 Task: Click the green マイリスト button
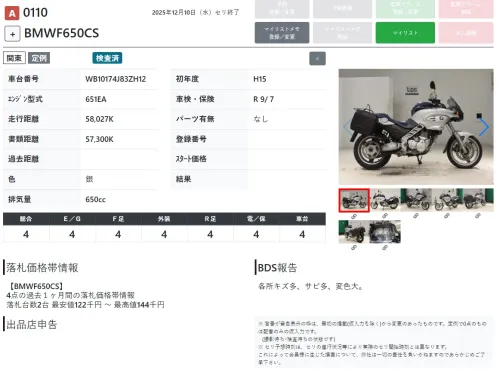[405, 33]
